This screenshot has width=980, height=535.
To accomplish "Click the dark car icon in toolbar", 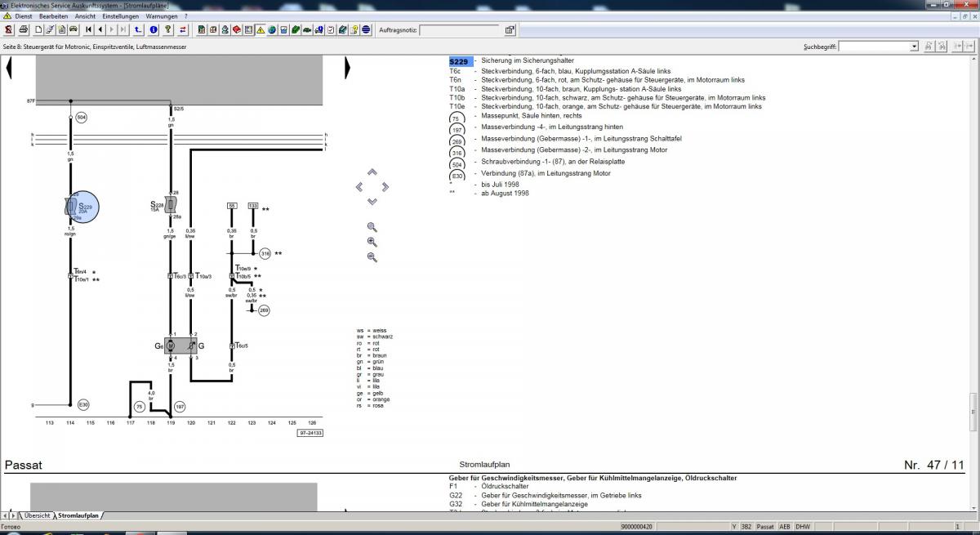I will [307, 30].
